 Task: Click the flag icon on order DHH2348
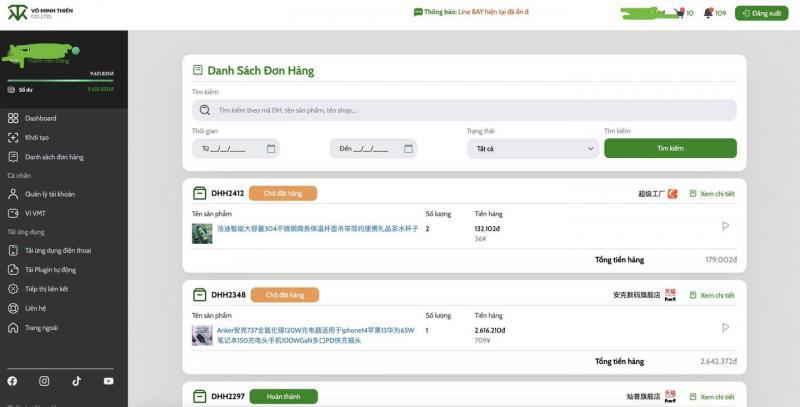click(x=726, y=327)
